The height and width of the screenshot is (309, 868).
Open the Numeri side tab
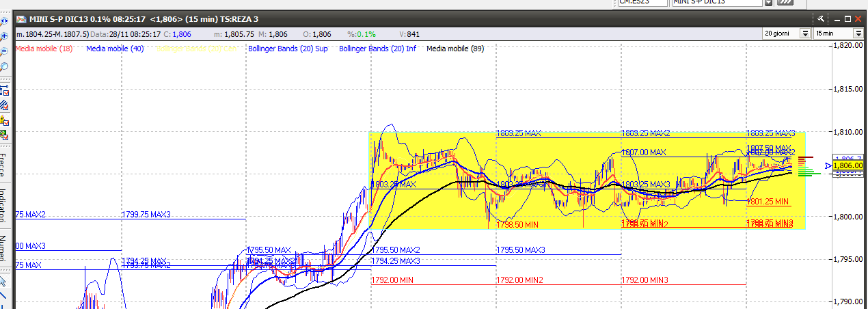click(x=4, y=249)
